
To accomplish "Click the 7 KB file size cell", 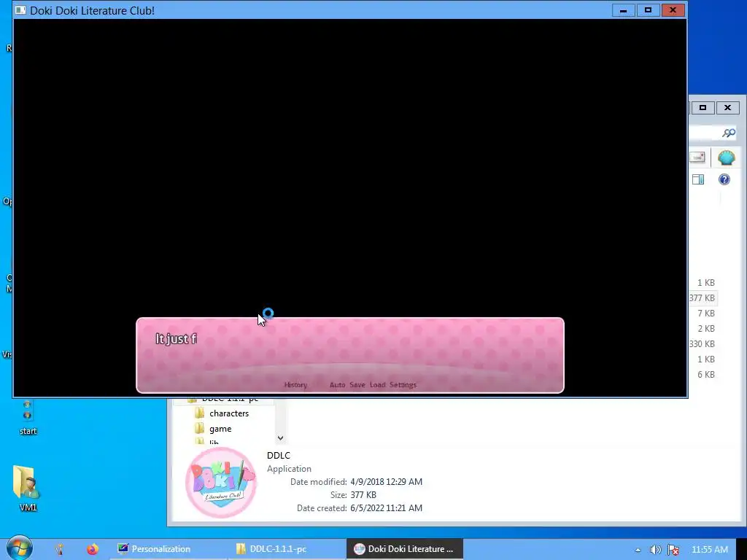I will 706,314.
